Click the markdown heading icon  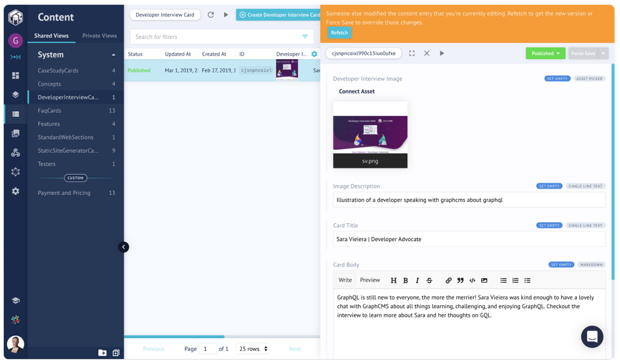point(394,281)
